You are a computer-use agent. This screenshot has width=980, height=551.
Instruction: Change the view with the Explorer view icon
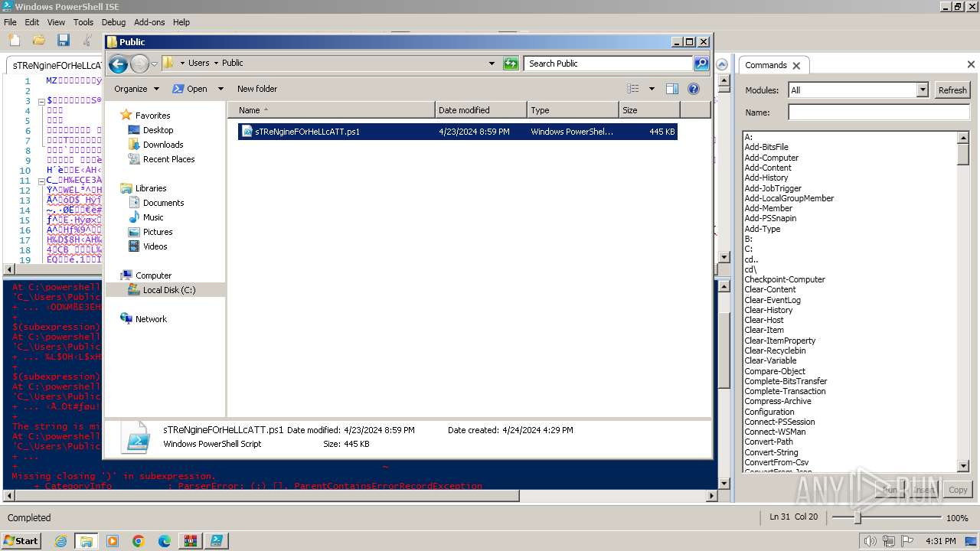click(x=632, y=89)
